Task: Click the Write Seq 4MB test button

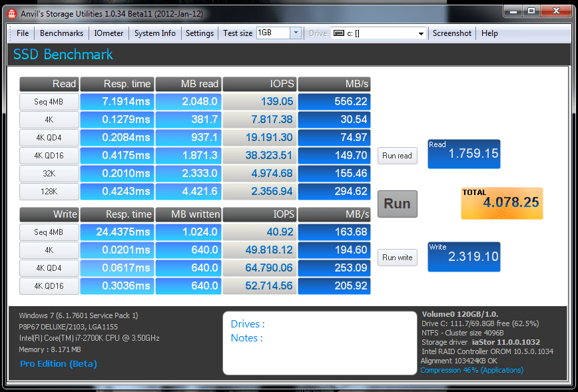Action: coord(49,232)
